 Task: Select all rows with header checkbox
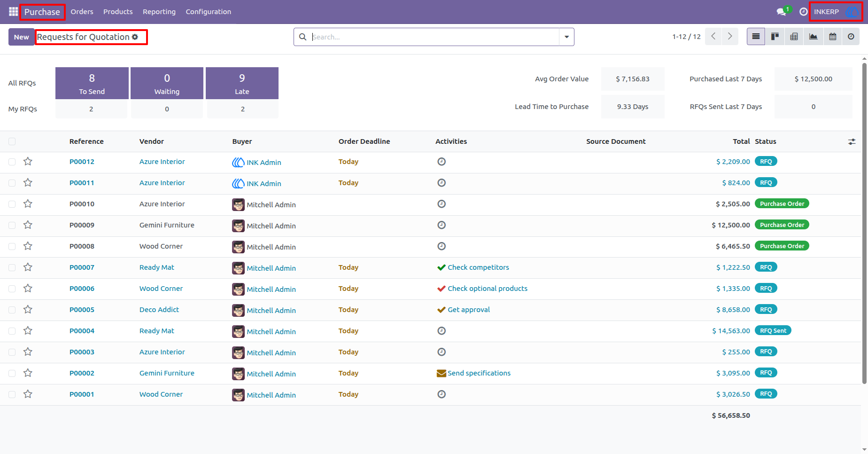coord(12,141)
